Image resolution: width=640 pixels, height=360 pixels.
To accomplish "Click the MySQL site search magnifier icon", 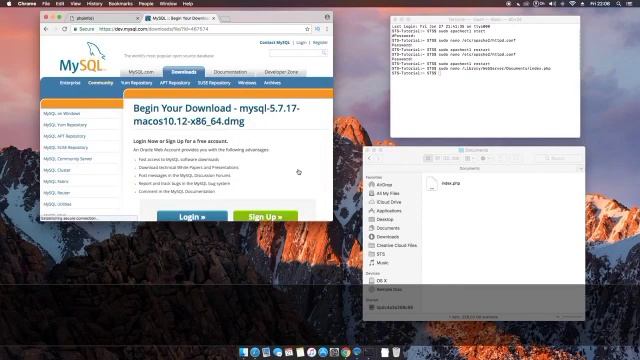I will point(324,53).
